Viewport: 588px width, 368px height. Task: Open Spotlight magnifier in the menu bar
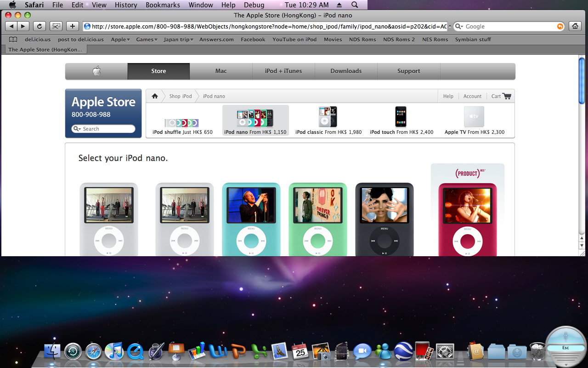click(x=355, y=5)
